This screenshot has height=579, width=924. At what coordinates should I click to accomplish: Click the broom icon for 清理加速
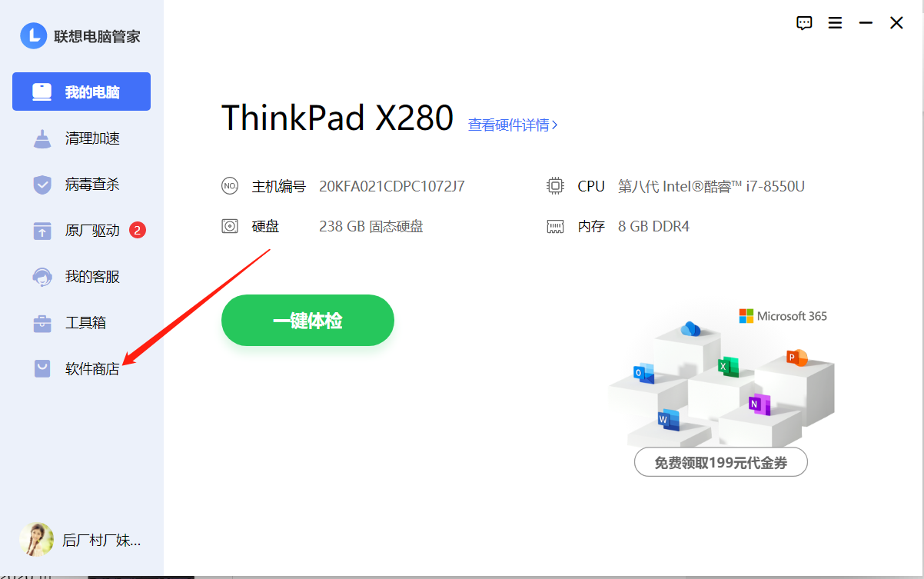coord(42,138)
